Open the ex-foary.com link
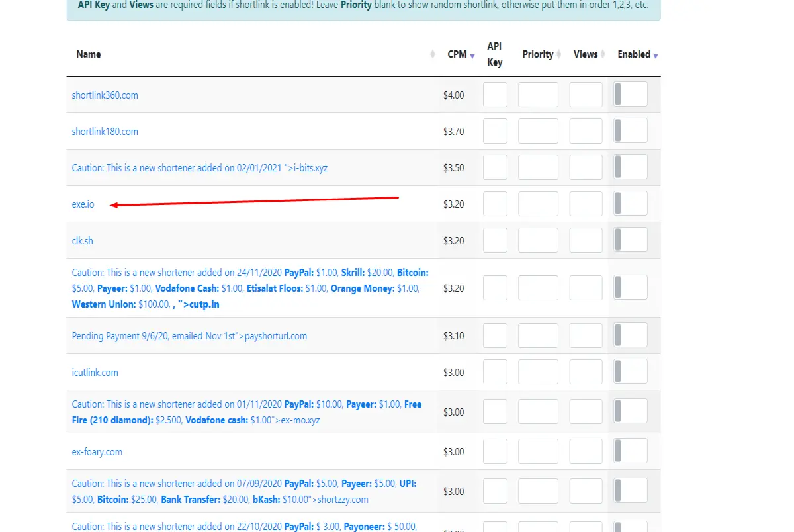Screen dimensions: 794x532 (97, 452)
